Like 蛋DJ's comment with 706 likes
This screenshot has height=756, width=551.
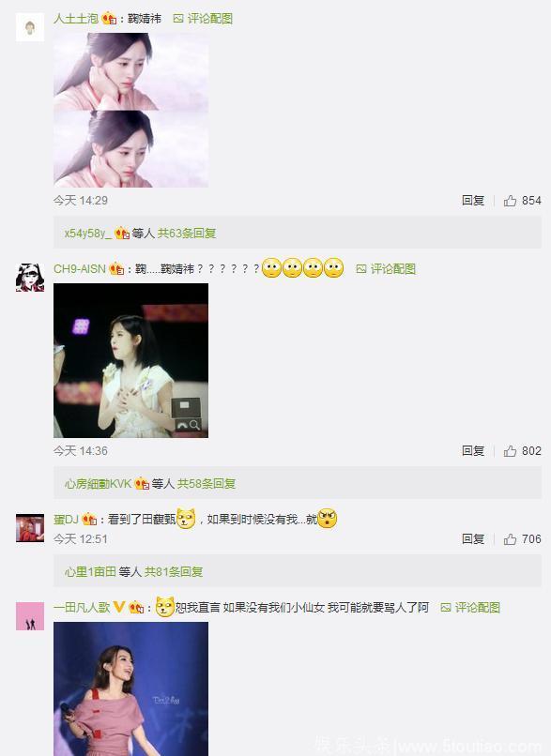(x=510, y=539)
